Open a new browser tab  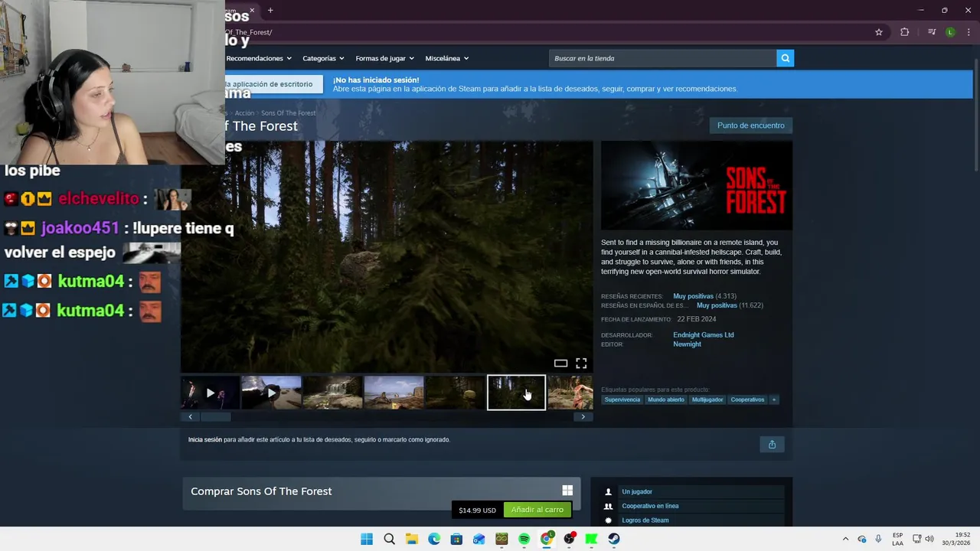point(270,11)
